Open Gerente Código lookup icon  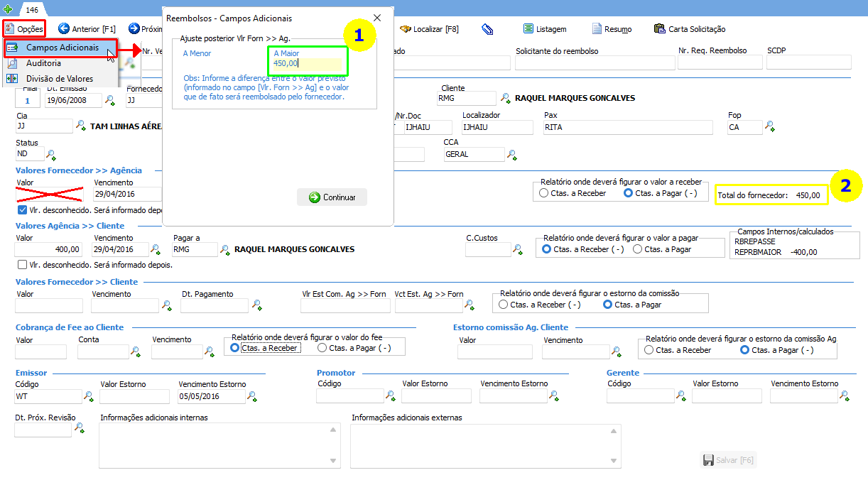click(681, 396)
